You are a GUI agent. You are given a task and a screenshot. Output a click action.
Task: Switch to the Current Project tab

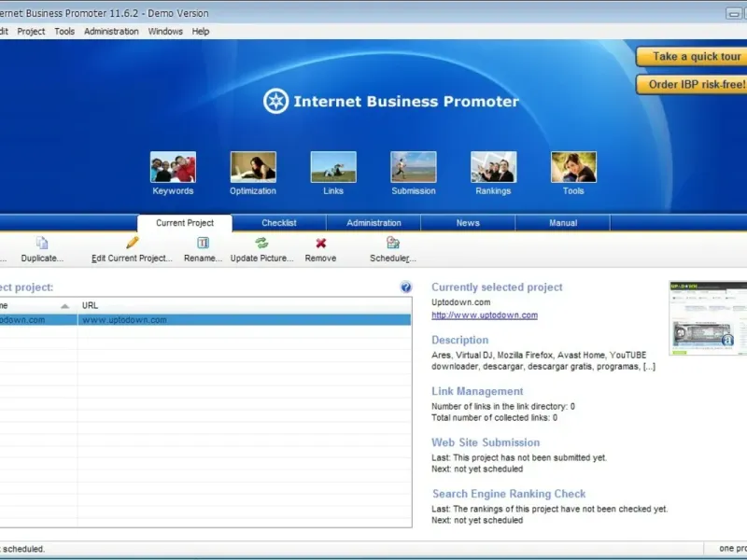(x=185, y=223)
